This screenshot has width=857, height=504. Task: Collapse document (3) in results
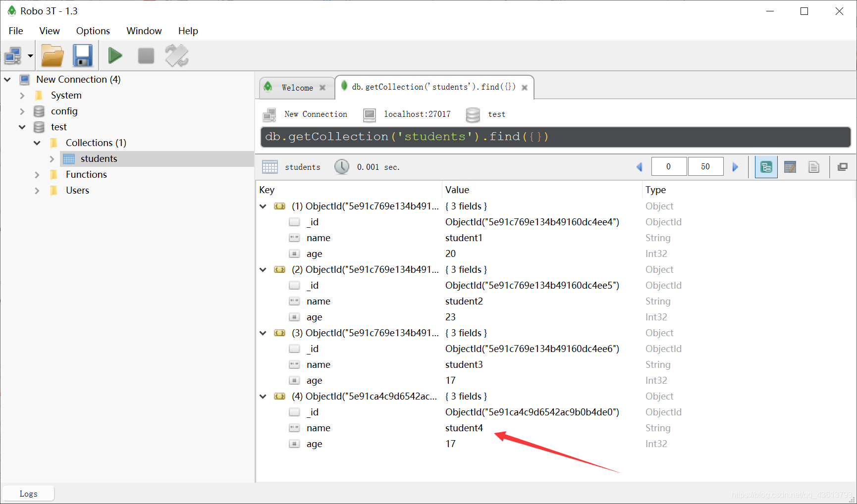click(263, 333)
